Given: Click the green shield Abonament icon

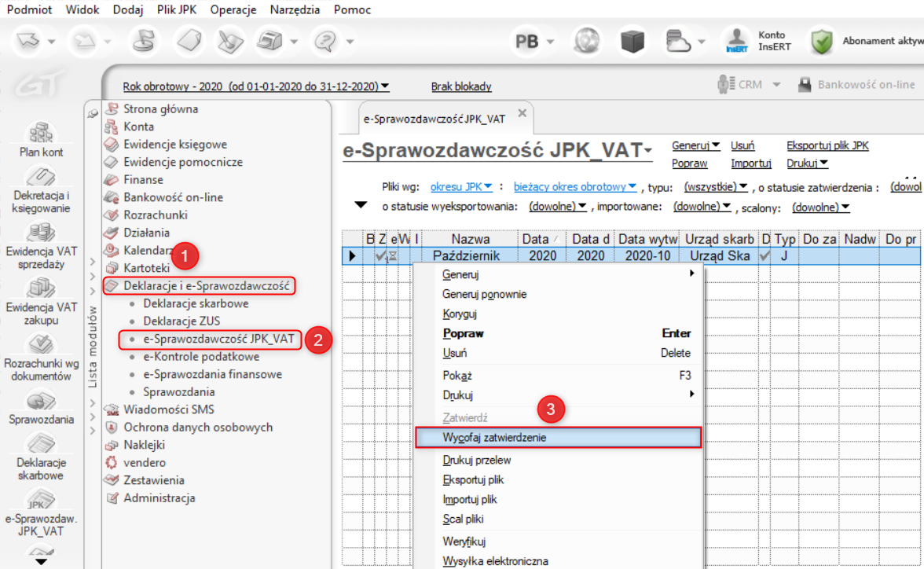Looking at the screenshot, I should click(822, 42).
